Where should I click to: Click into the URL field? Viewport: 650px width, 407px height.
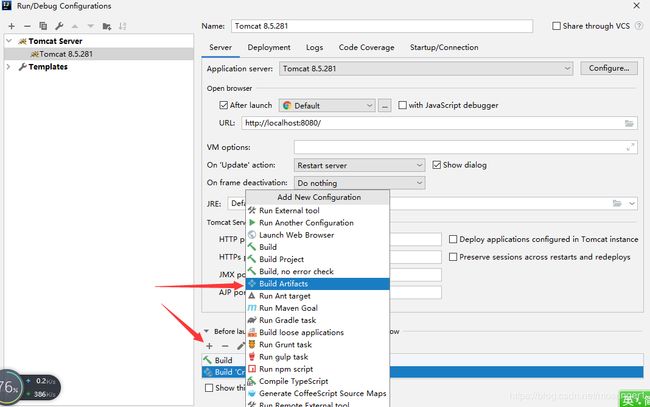click(439, 123)
